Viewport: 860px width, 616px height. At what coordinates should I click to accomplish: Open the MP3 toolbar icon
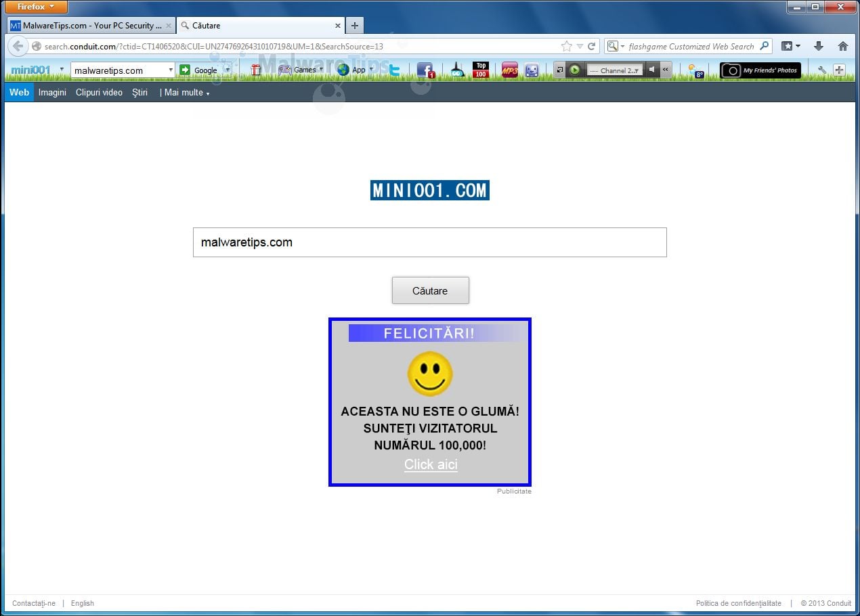(x=509, y=70)
